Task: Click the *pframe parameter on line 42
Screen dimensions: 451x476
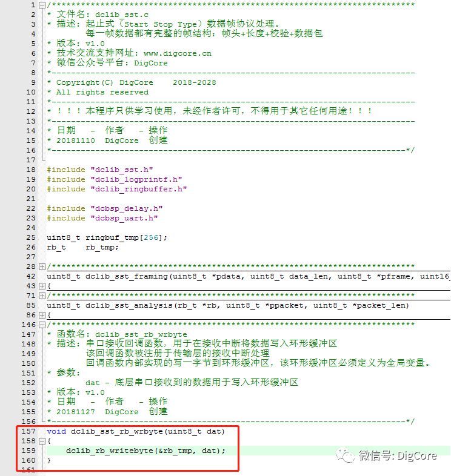Action: [394, 276]
